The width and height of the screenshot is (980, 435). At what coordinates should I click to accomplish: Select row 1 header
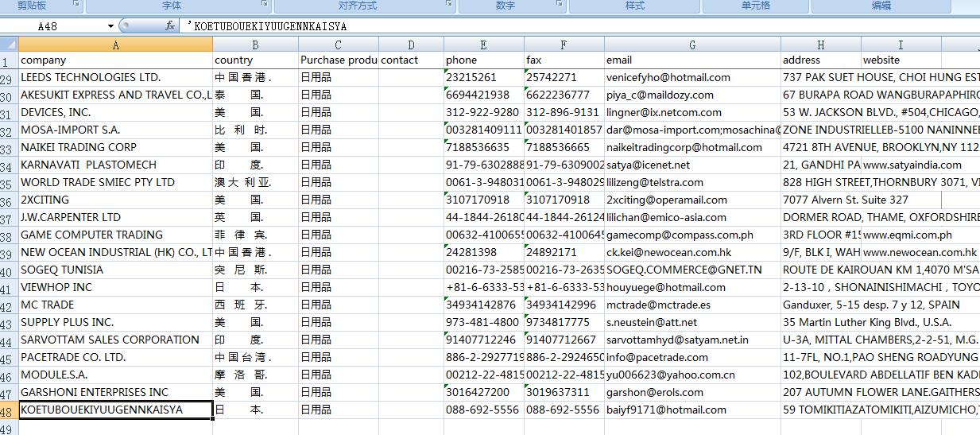point(10,60)
